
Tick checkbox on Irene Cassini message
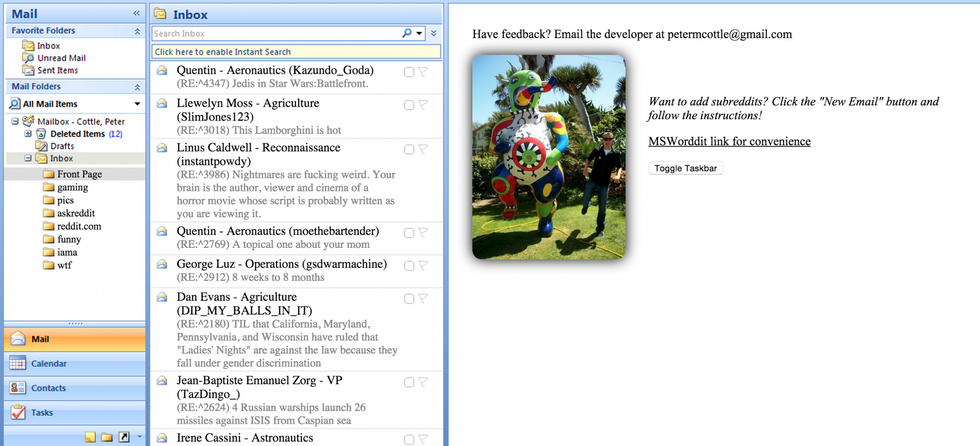point(409,440)
